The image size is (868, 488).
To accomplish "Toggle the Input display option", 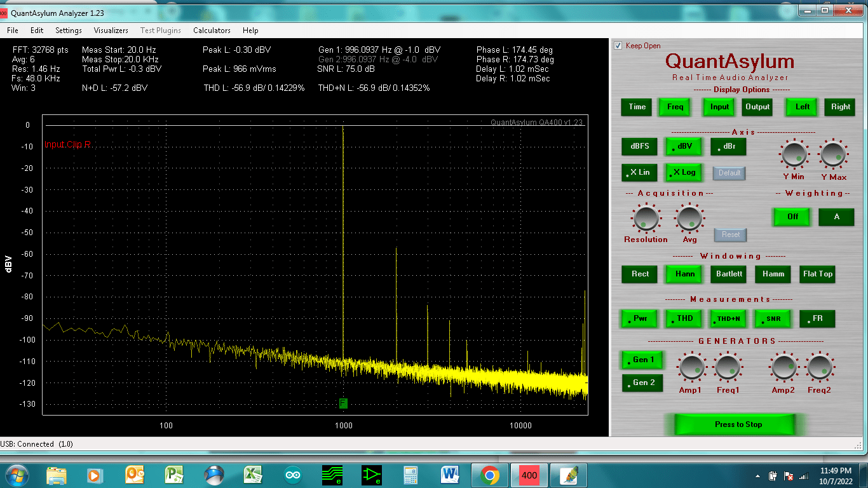I will click(x=719, y=107).
